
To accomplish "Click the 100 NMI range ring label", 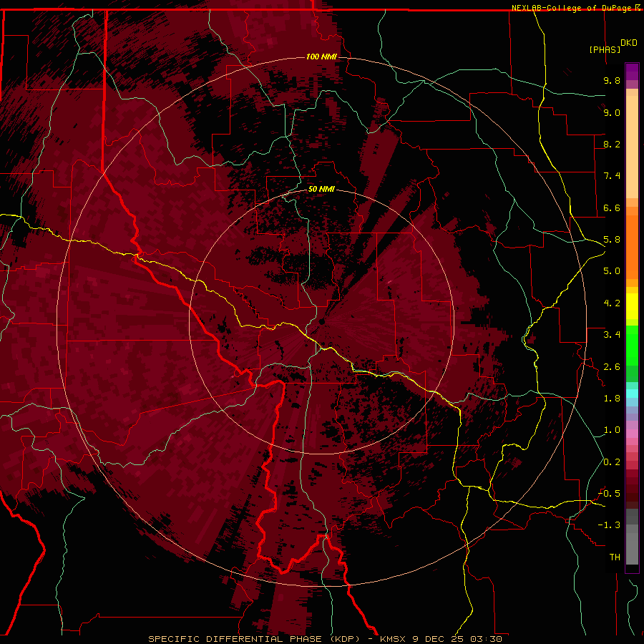I will (x=321, y=57).
